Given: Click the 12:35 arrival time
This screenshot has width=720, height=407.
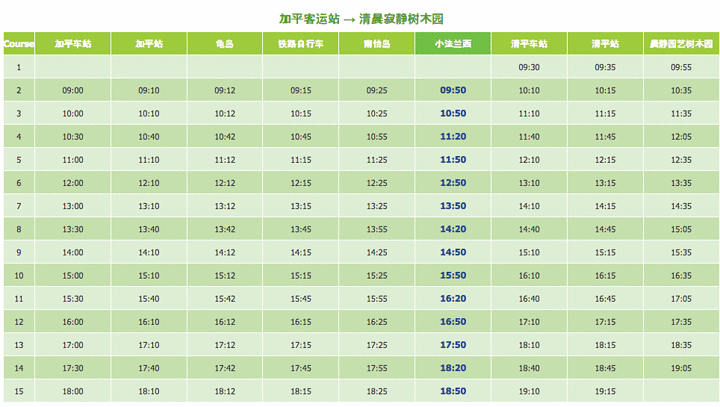Looking at the screenshot, I should (x=681, y=160).
